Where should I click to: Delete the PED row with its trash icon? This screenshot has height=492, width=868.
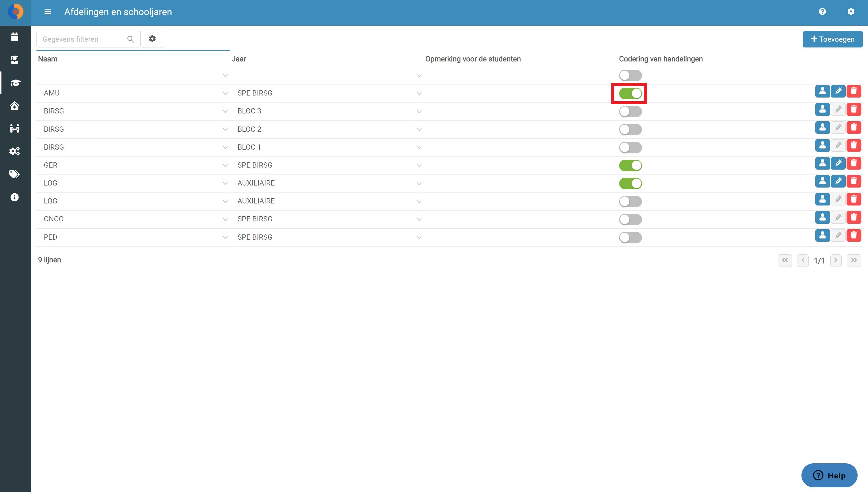854,235
